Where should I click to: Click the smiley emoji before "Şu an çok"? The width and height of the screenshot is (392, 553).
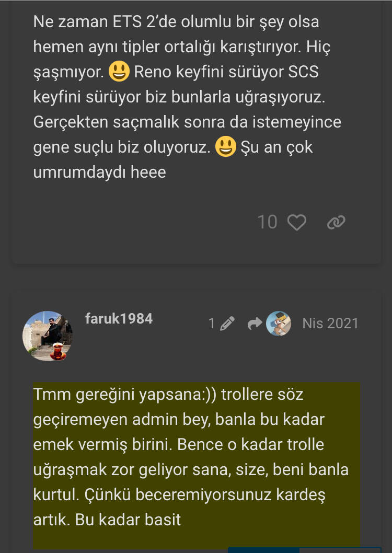click(x=226, y=147)
